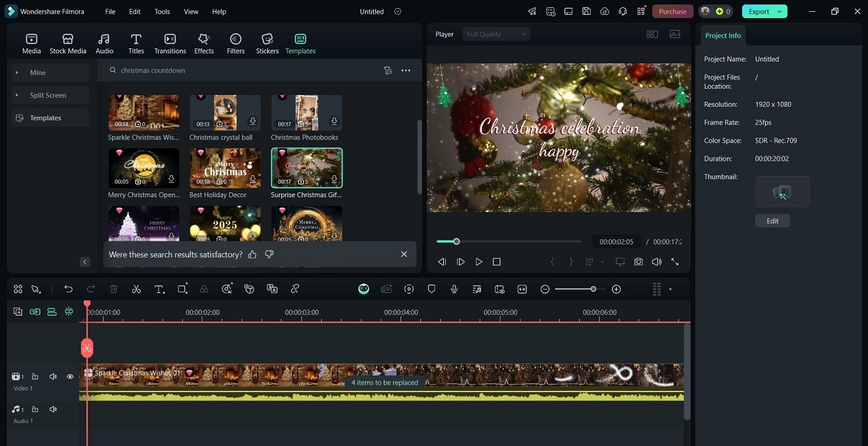
Task: Select the text tool in timeline toolbar
Action: click(159, 289)
